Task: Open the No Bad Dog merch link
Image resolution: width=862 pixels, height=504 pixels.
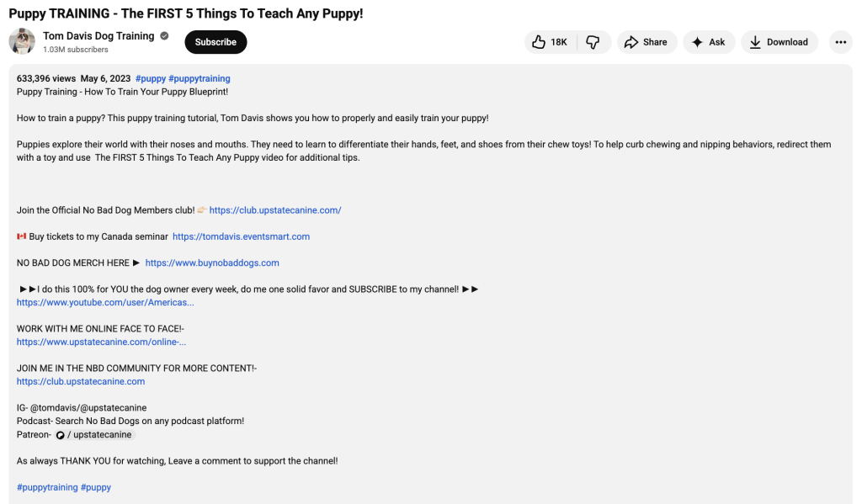Action: coord(211,263)
